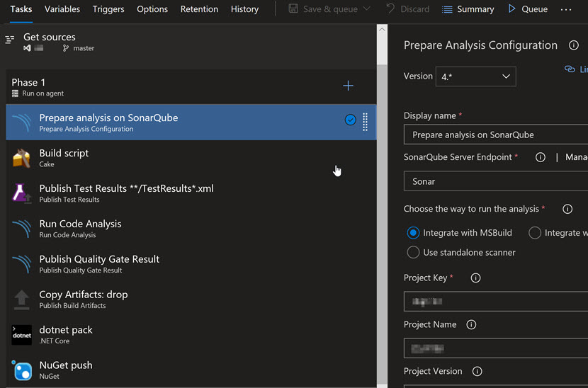Image resolution: width=588 pixels, height=388 pixels.
Task: Click the Cake icon
Action: (21, 158)
